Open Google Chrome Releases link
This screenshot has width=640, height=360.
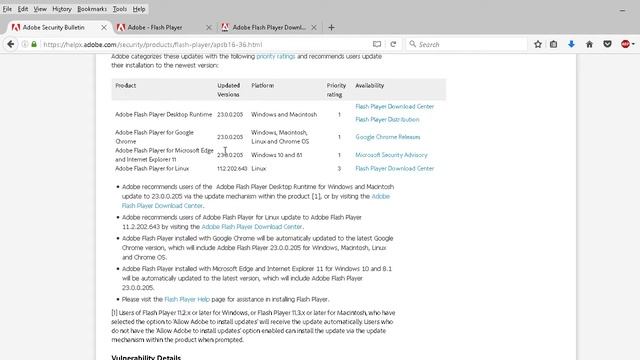(x=387, y=137)
